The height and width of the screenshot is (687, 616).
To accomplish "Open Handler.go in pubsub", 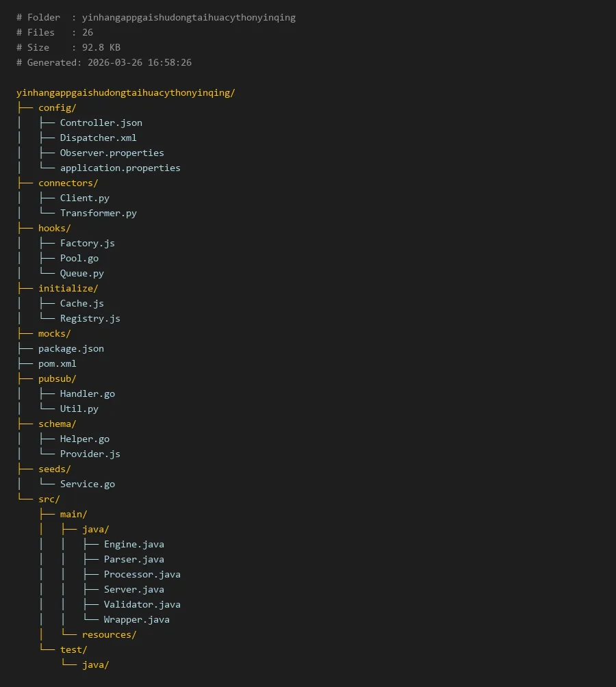I will click(x=87, y=393).
